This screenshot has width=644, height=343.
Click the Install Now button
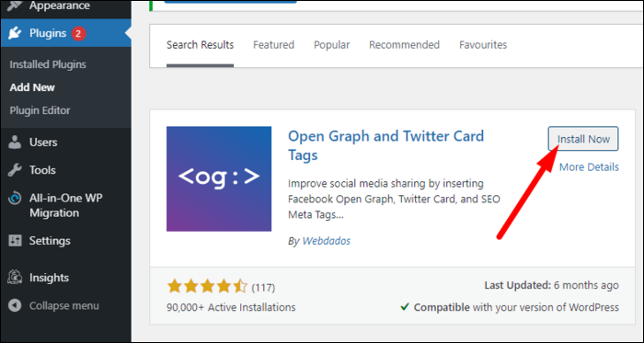point(583,139)
